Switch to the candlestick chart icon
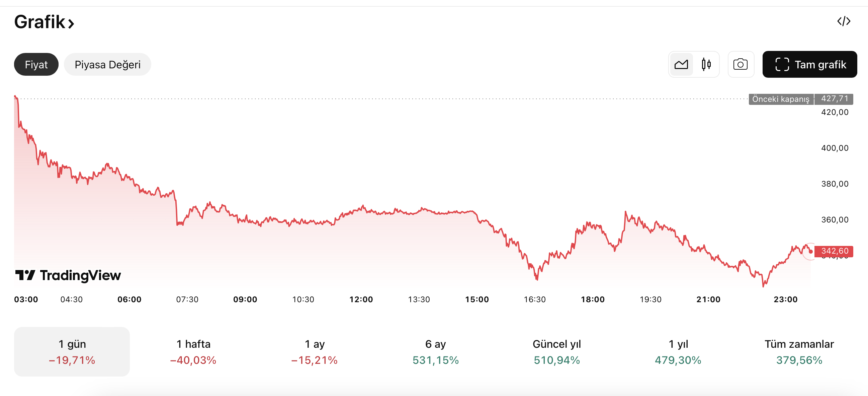Image resolution: width=868 pixels, height=396 pixels. click(x=706, y=64)
